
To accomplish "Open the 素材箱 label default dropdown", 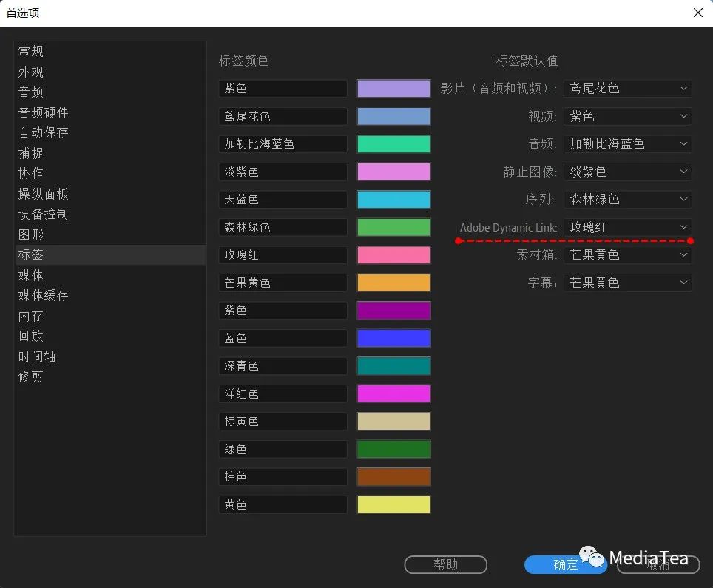I will point(627,254).
